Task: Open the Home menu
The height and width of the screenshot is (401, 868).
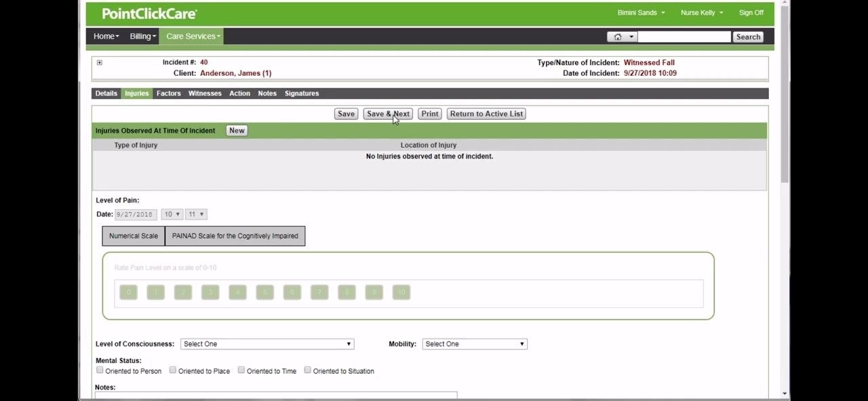Action: (106, 37)
